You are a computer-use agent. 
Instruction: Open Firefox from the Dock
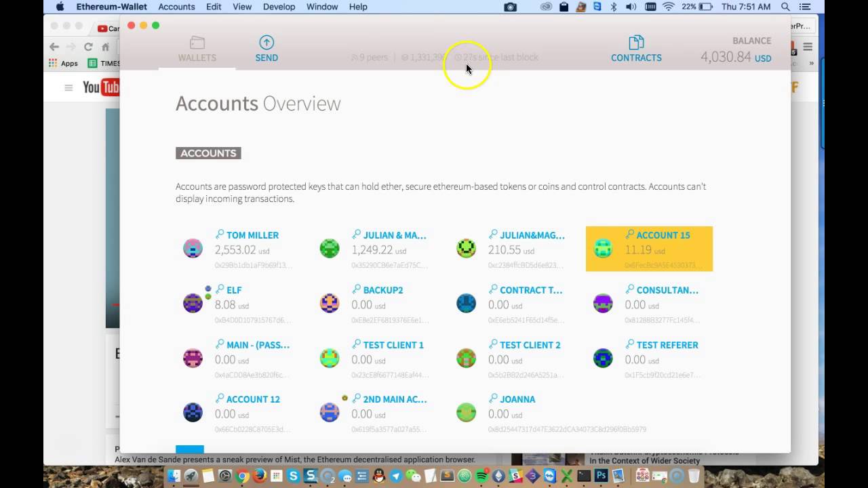259,476
